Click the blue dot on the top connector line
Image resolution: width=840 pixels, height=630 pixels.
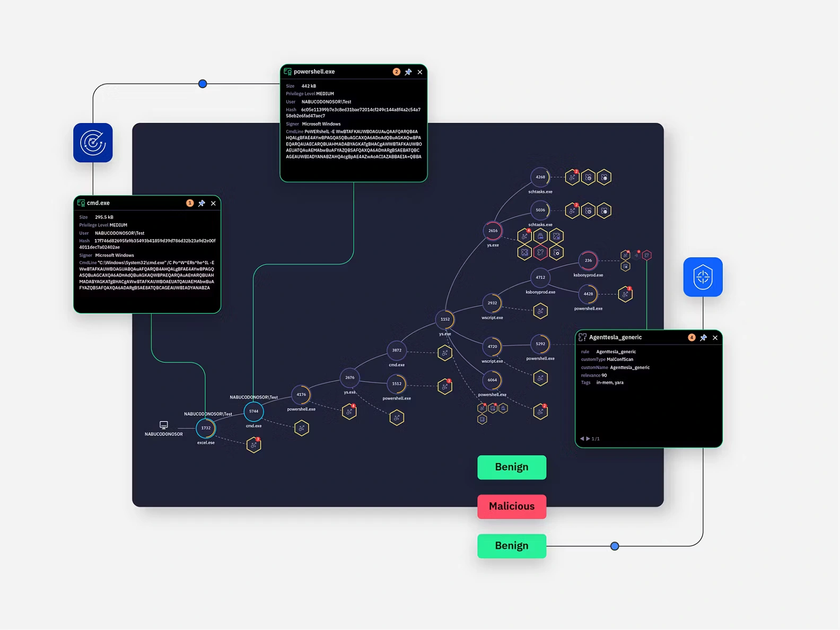(203, 84)
